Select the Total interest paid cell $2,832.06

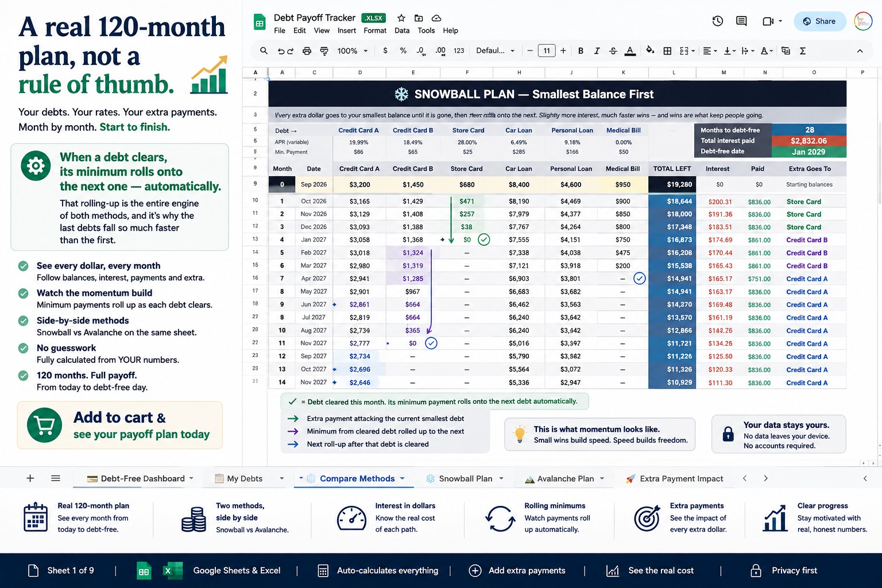point(809,141)
